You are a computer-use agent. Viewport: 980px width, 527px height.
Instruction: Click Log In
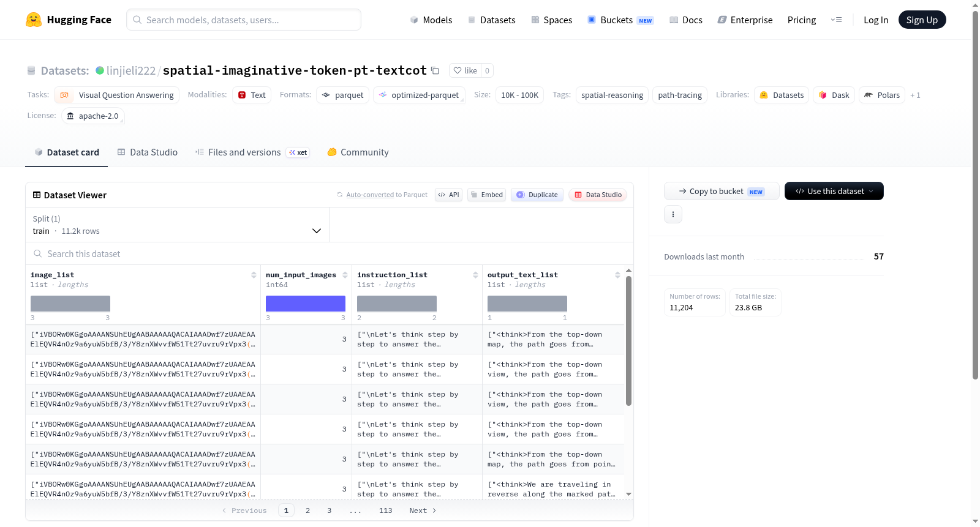876,20
